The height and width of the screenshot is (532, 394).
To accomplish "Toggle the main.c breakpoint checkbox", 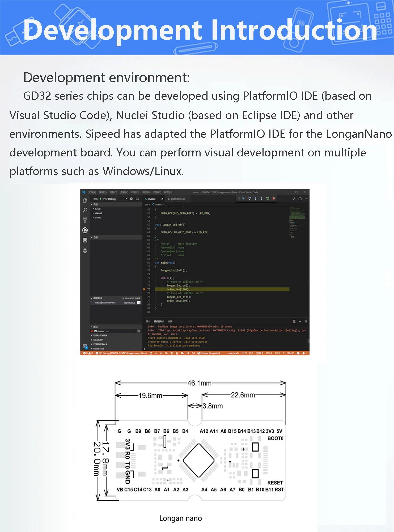I will tap(96, 331).
